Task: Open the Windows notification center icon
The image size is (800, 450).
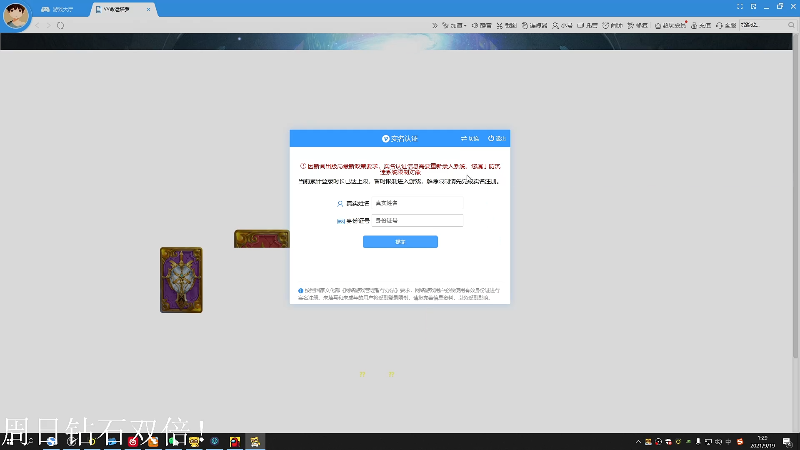Action: click(x=788, y=442)
